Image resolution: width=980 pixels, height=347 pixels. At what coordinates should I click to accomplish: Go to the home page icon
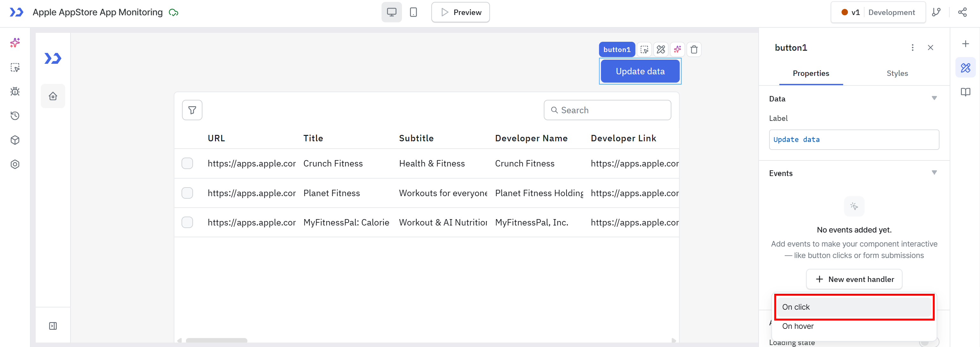53,96
